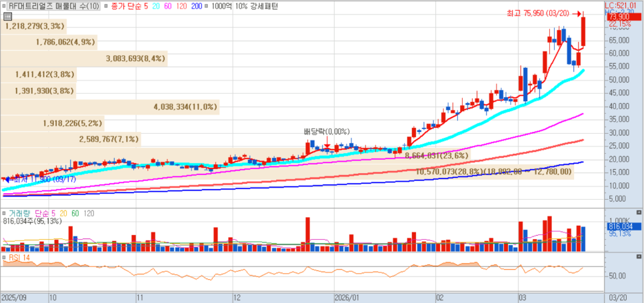Open the data table grid icon
This screenshot has width=644, height=303.
tap(7, 17)
